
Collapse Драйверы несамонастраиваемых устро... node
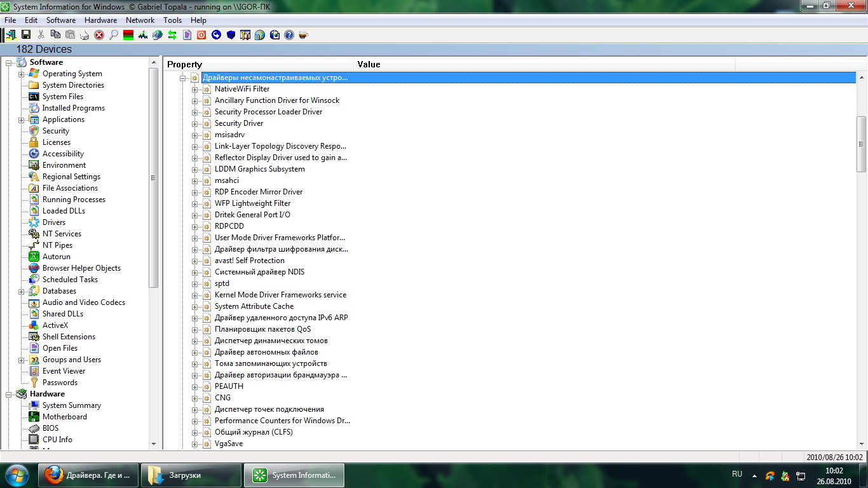(x=183, y=78)
